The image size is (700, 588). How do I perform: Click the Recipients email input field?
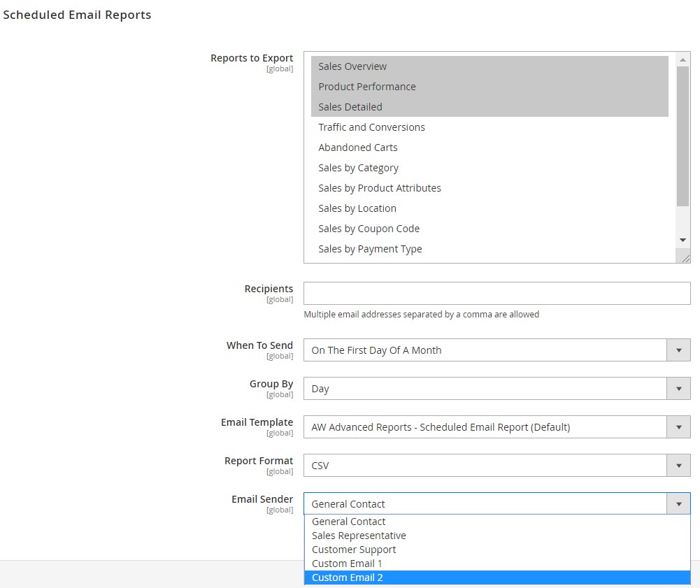497,294
